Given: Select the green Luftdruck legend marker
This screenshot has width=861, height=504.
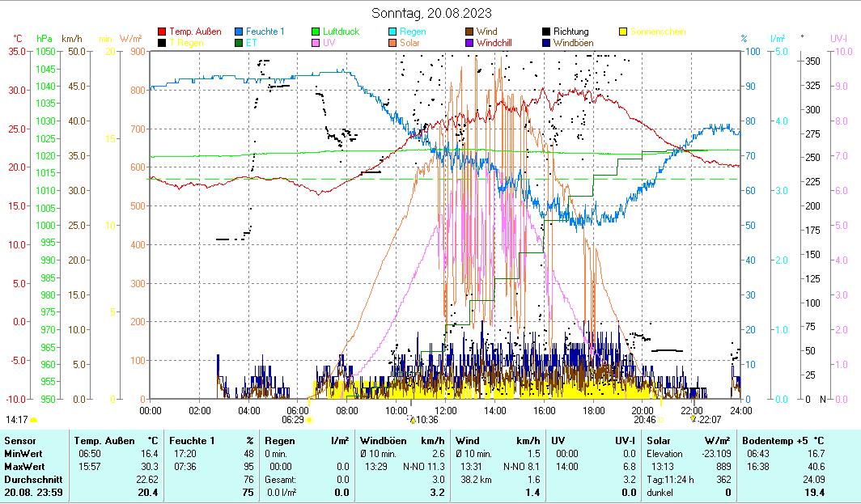Looking at the screenshot, I should pyautogui.click(x=316, y=32).
